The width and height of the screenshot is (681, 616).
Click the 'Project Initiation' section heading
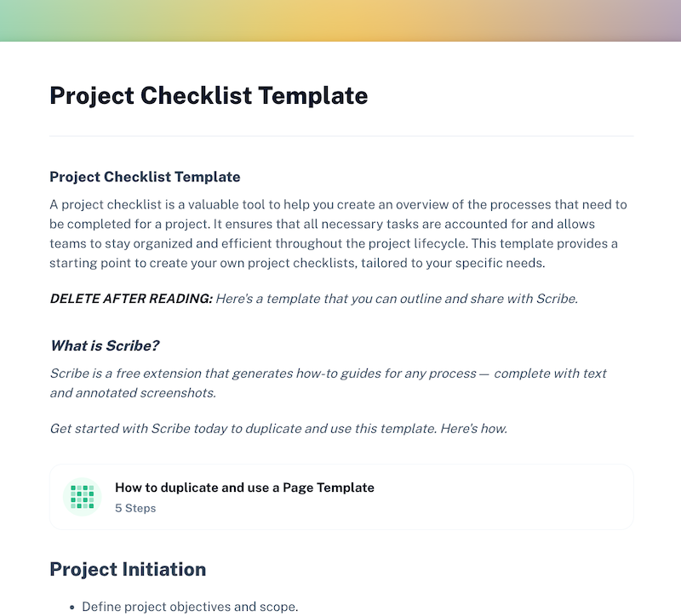[127, 568]
